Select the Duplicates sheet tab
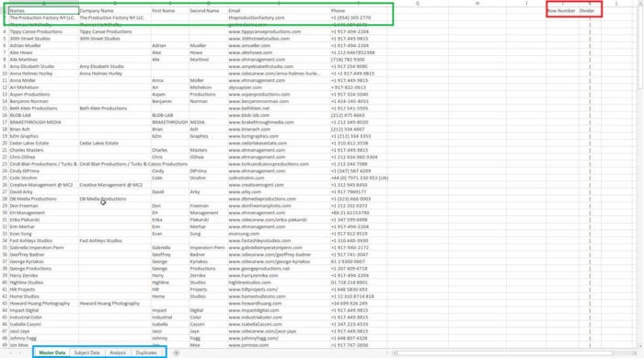644x358 pixels. pyautogui.click(x=146, y=352)
